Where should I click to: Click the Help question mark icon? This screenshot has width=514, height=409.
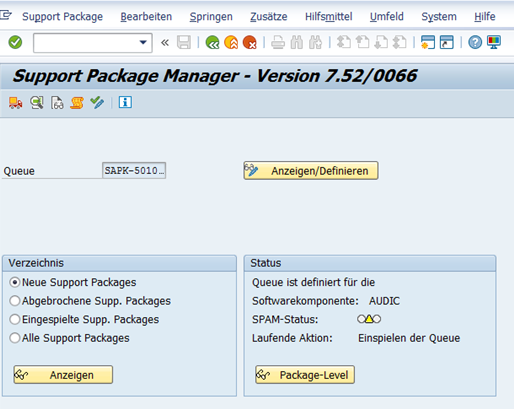[475, 42]
